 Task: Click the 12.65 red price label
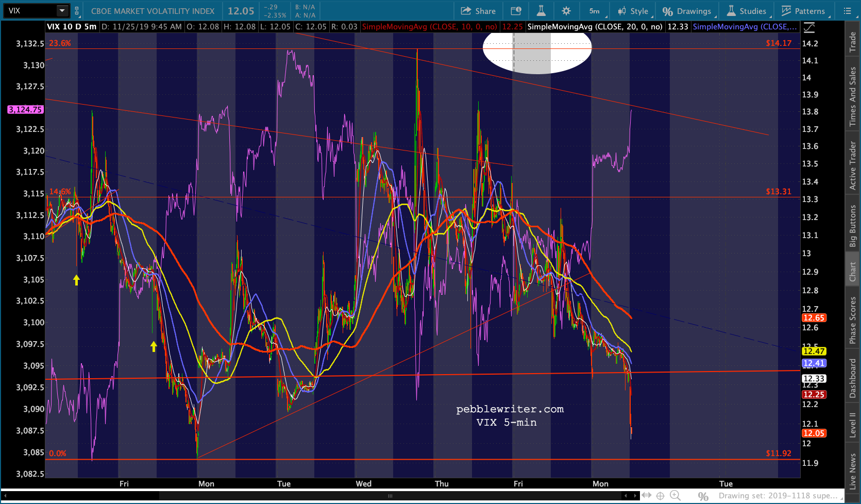[x=814, y=318]
